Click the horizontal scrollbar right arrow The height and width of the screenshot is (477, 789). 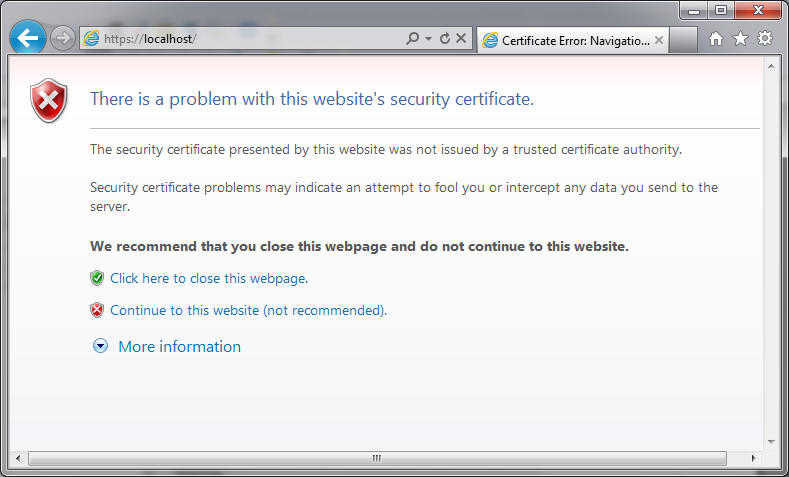click(753, 458)
